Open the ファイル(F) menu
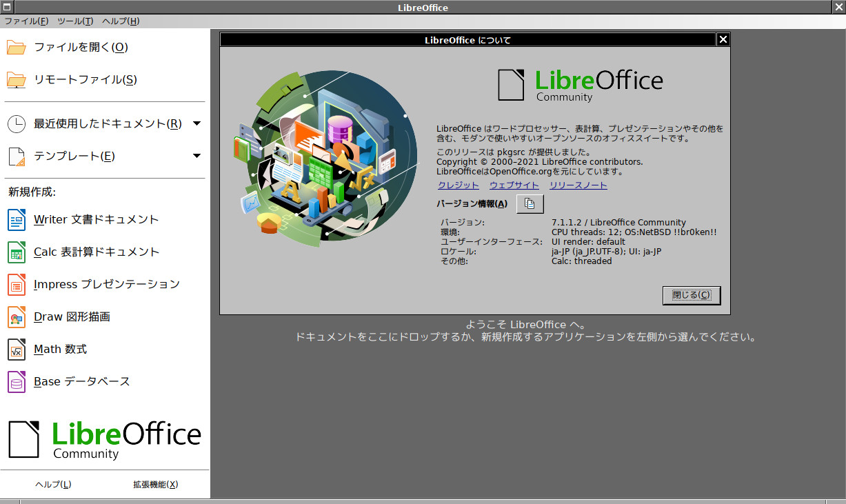Viewport: 846px width, 504px height. pyautogui.click(x=26, y=21)
